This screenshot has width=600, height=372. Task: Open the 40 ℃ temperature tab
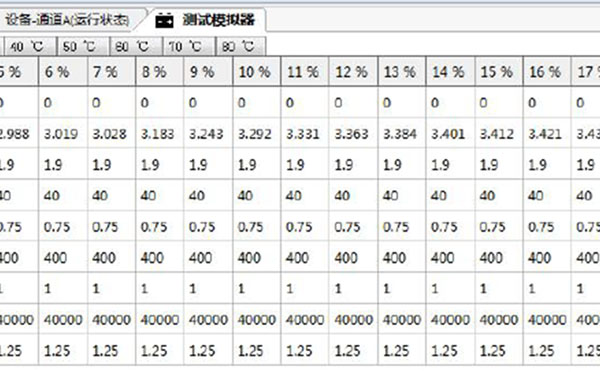pos(30,47)
